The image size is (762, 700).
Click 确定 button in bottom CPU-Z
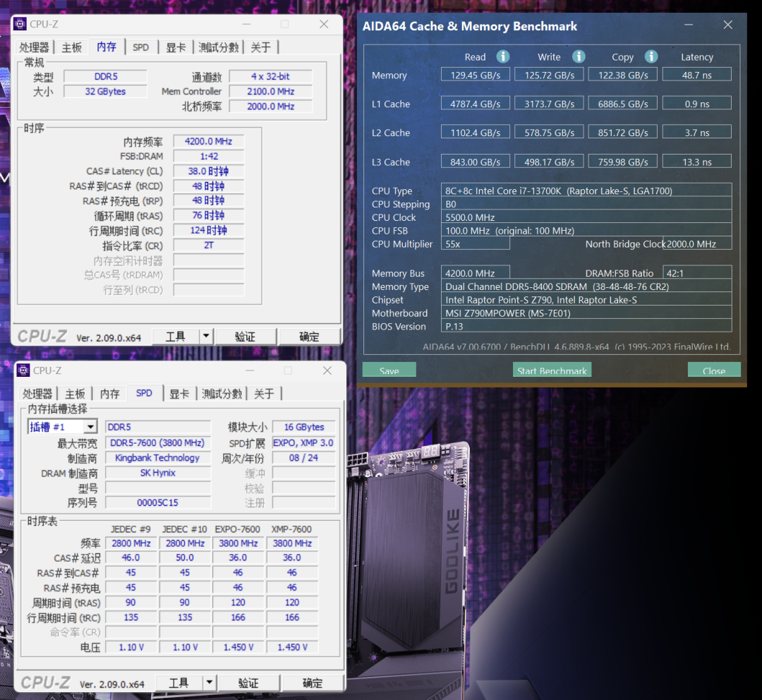coord(313,683)
